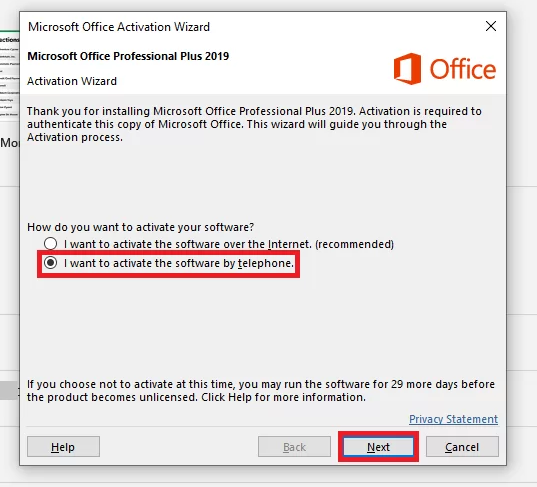This screenshot has width=537, height=487.
Task: Click the background window area right of dialog
Action: tap(522, 240)
